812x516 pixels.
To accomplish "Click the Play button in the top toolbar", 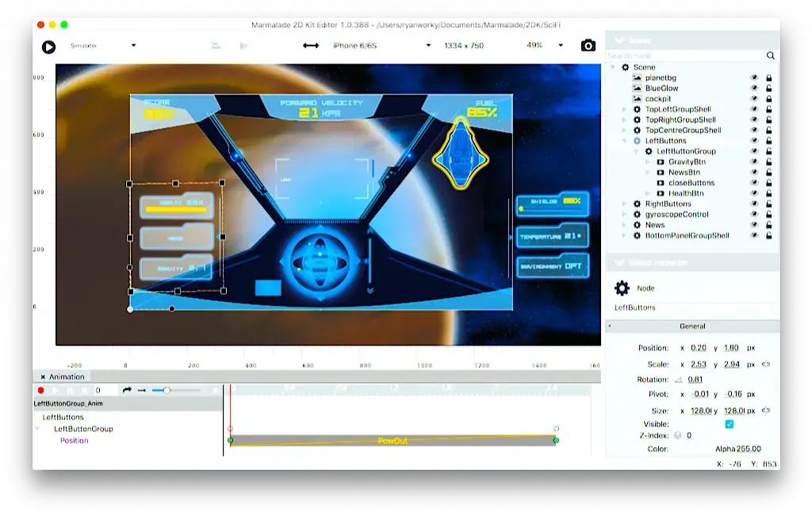I will pyautogui.click(x=48, y=47).
